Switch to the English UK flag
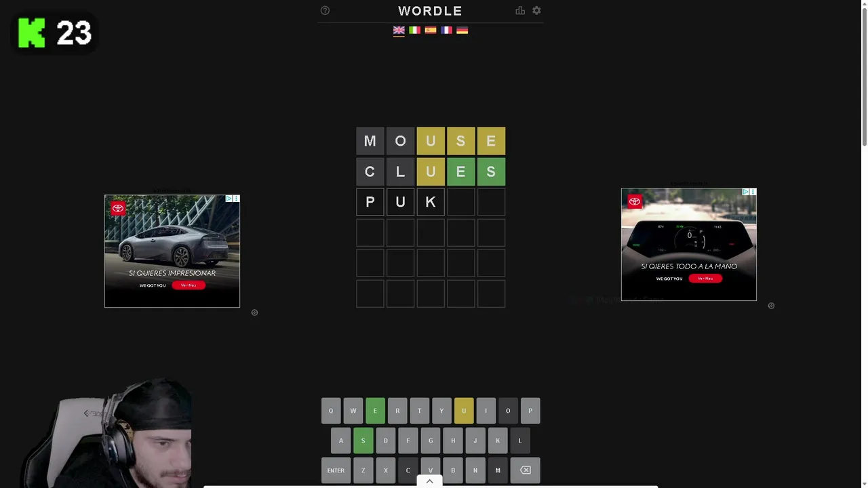 click(399, 30)
